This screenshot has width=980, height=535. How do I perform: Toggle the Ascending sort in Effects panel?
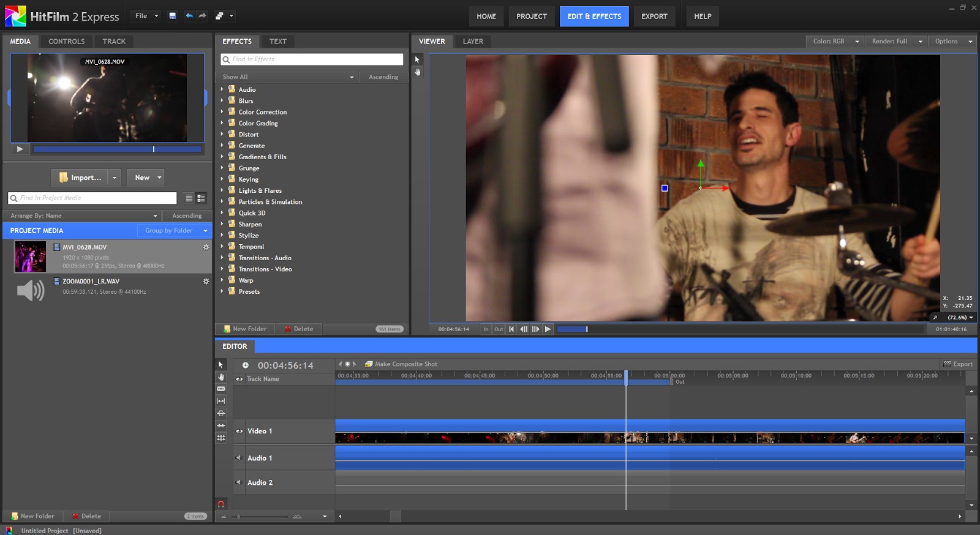(383, 77)
